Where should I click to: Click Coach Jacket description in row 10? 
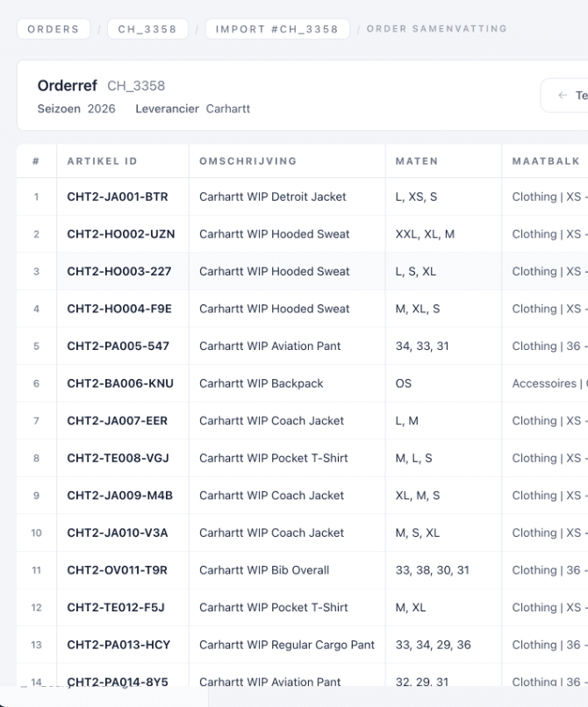coord(272,533)
